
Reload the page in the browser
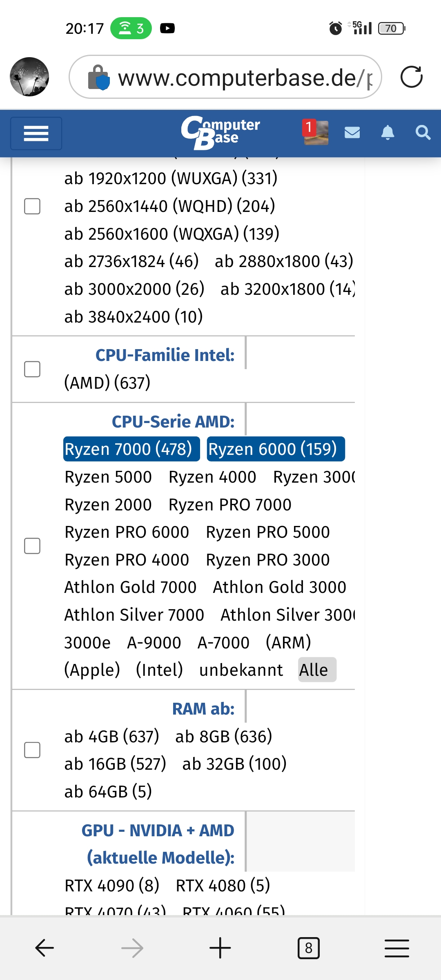point(411,77)
